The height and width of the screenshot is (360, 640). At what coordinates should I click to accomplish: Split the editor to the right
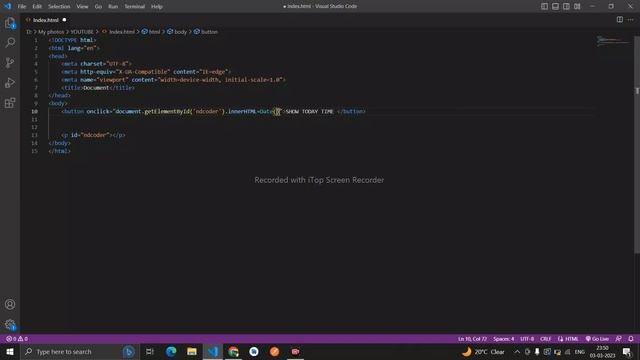tap(620, 20)
